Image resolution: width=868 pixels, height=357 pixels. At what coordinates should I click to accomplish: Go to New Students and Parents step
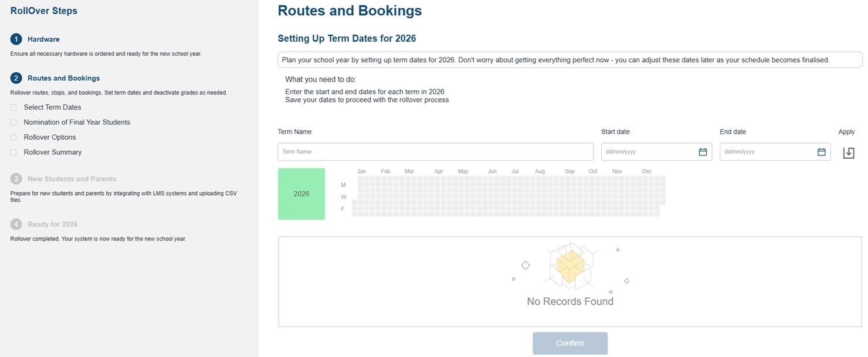tap(72, 179)
